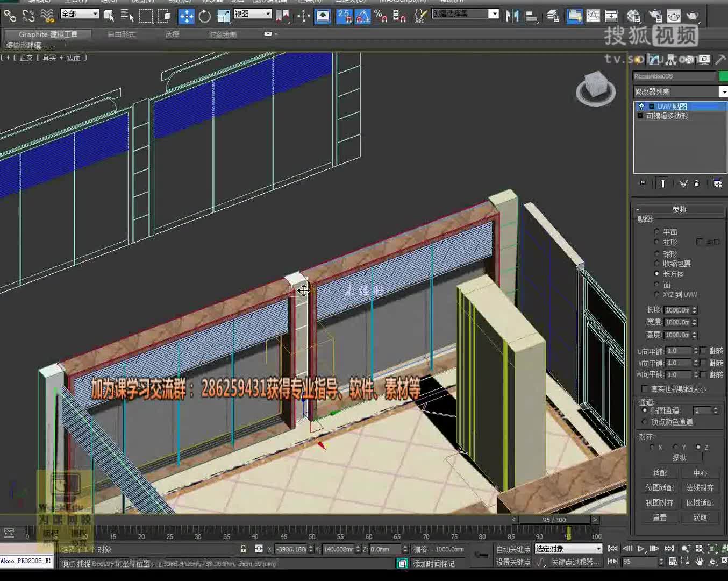Open Rendered Frame Window teapot icon
This screenshot has width=728, height=581.
[x=673, y=16]
